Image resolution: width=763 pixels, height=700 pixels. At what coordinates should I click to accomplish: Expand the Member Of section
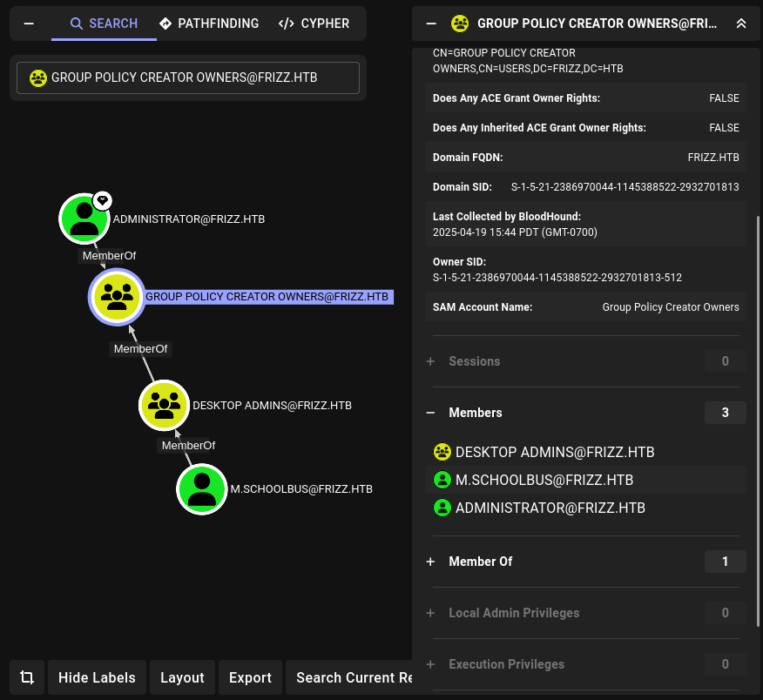pos(430,562)
